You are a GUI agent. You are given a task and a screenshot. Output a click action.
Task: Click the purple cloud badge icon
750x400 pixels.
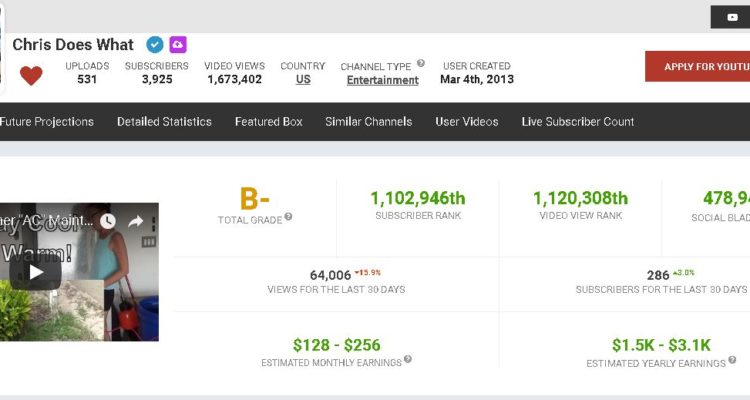(x=178, y=44)
